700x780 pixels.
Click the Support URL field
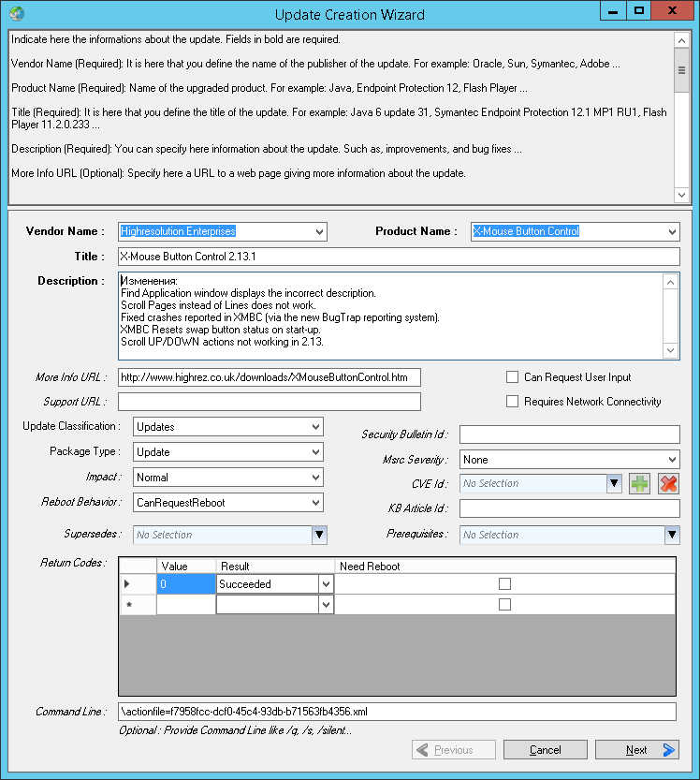tap(270, 402)
